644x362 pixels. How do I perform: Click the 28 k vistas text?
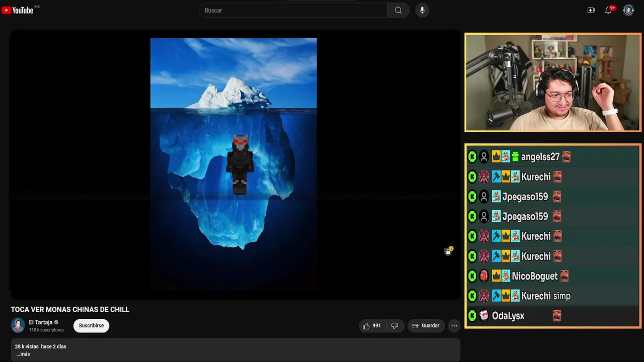pos(27,346)
